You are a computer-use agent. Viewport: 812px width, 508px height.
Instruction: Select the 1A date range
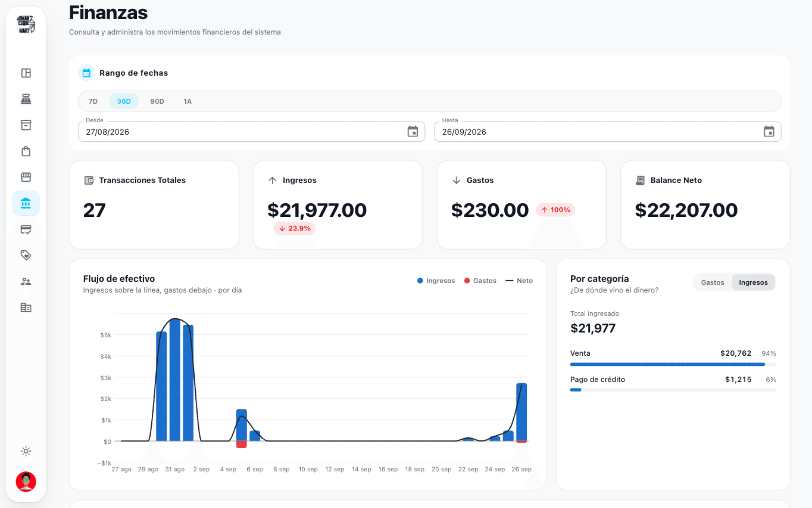point(187,101)
